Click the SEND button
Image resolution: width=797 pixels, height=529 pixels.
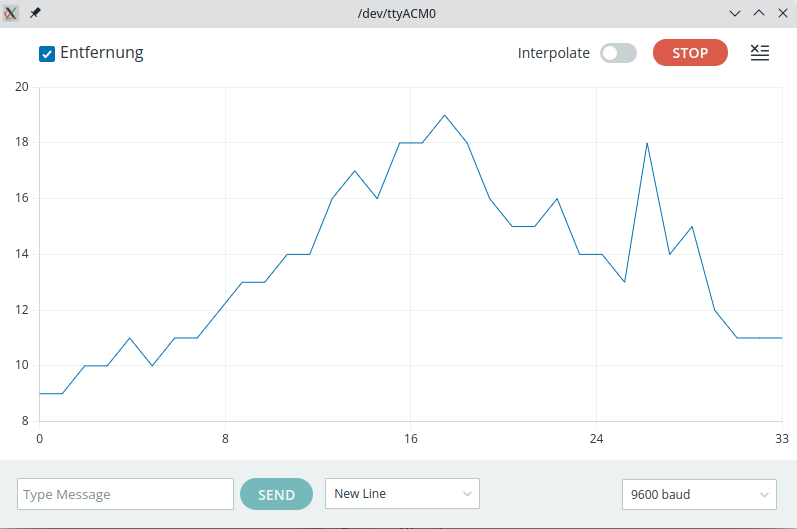click(x=276, y=494)
